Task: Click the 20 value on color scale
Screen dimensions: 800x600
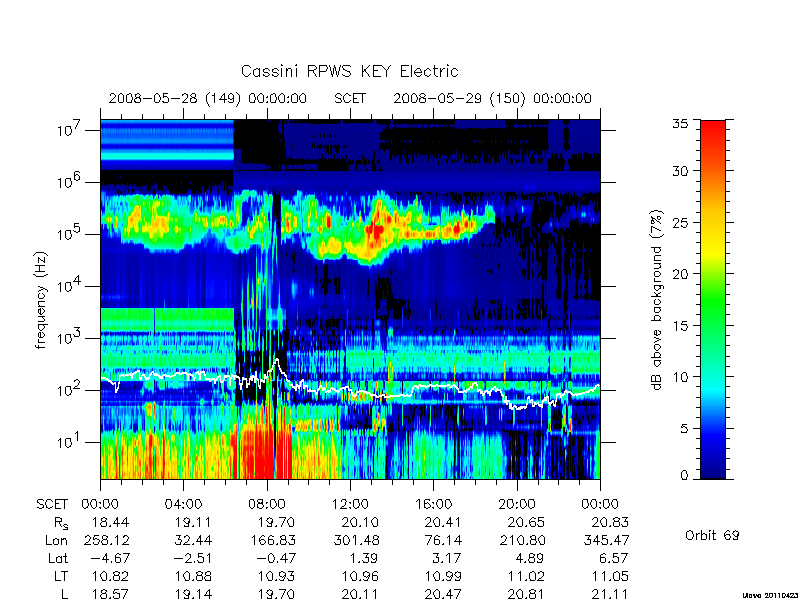Action: (x=680, y=273)
